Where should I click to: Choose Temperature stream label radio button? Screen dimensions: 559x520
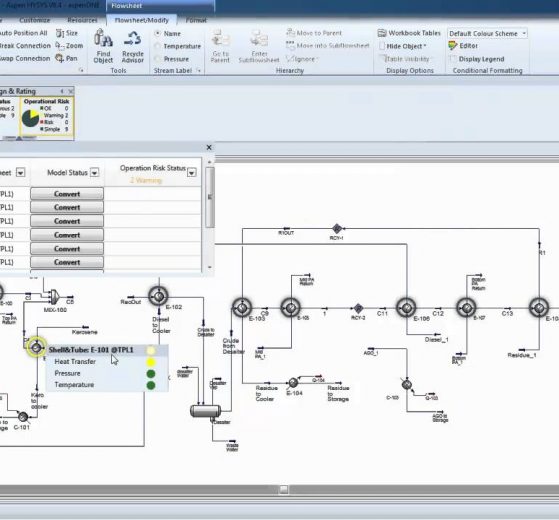[157, 46]
